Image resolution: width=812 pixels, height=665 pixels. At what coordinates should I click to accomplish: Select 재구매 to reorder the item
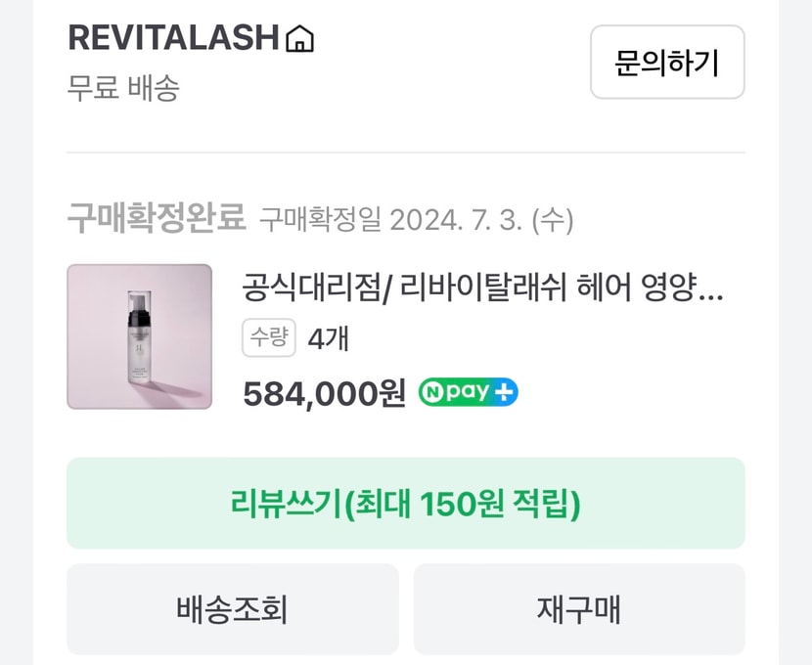tap(578, 609)
